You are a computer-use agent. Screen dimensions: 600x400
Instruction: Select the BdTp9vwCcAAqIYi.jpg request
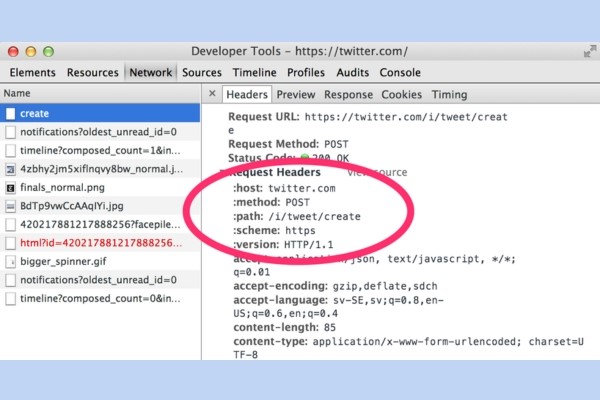[100, 206]
